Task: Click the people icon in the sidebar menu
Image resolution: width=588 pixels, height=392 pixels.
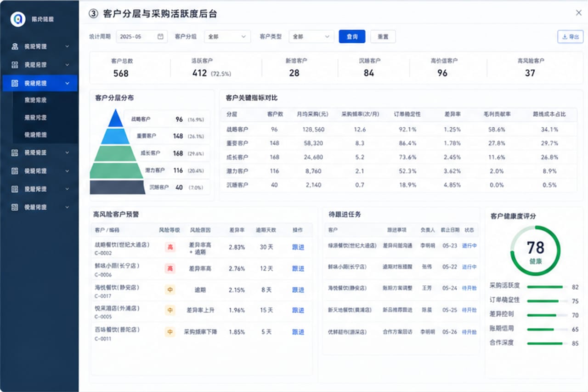Action: coord(15,46)
